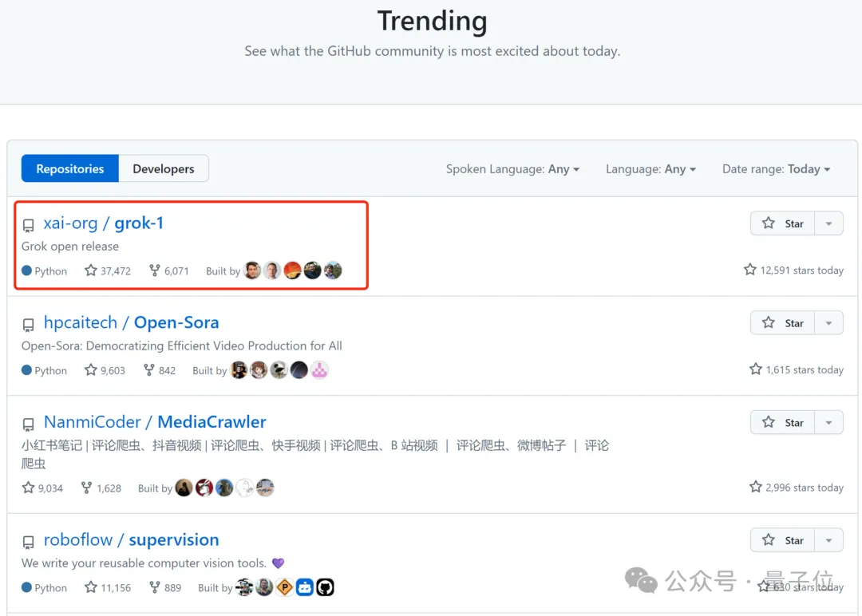Expand the star list dropdown for Open-Sora
The height and width of the screenshot is (616, 862).
(x=828, y=323)
